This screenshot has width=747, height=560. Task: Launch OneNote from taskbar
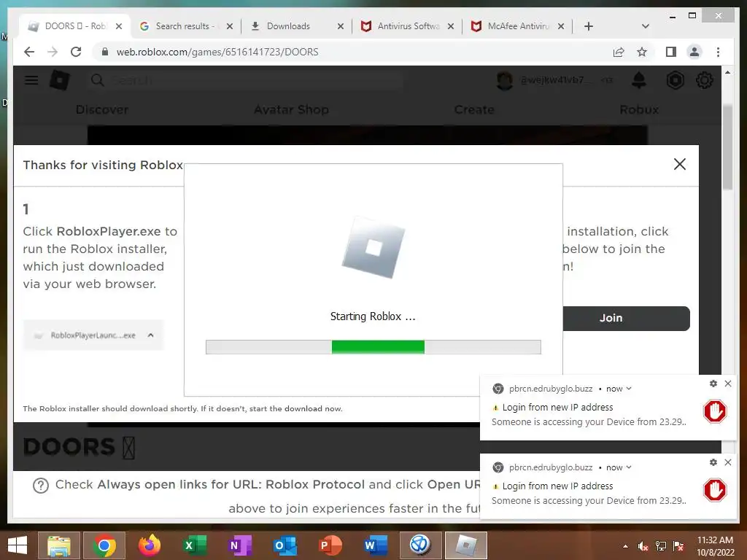click(x=240, y=545)
